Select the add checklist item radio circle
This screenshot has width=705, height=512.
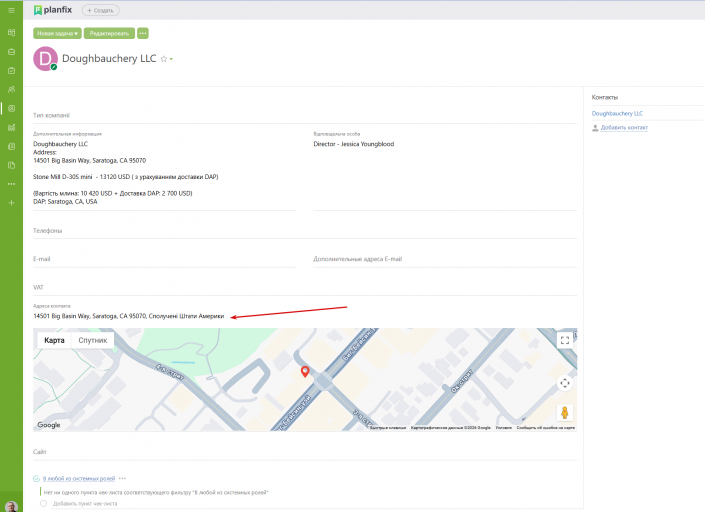tap(44, 503)
